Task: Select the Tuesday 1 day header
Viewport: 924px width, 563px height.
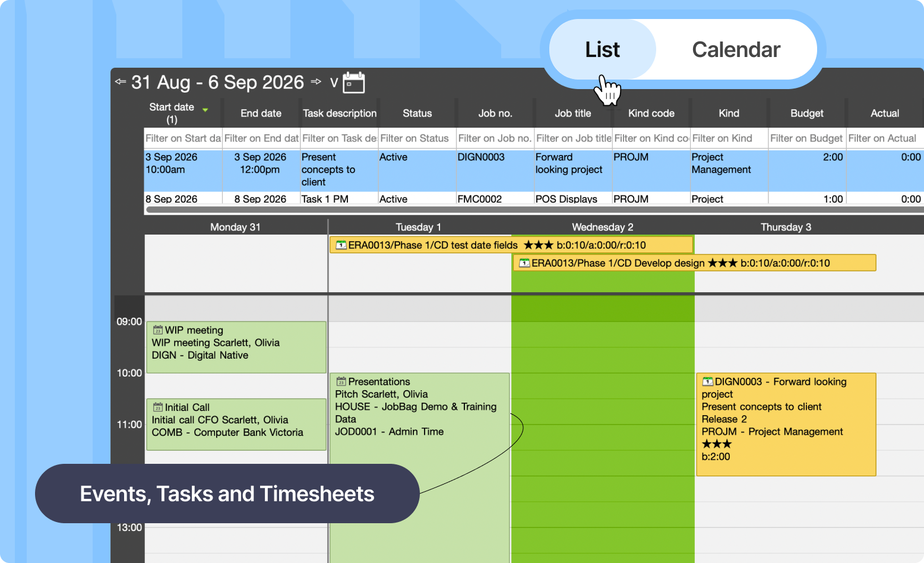Action: pyautogui.click(x=419, y=227)
